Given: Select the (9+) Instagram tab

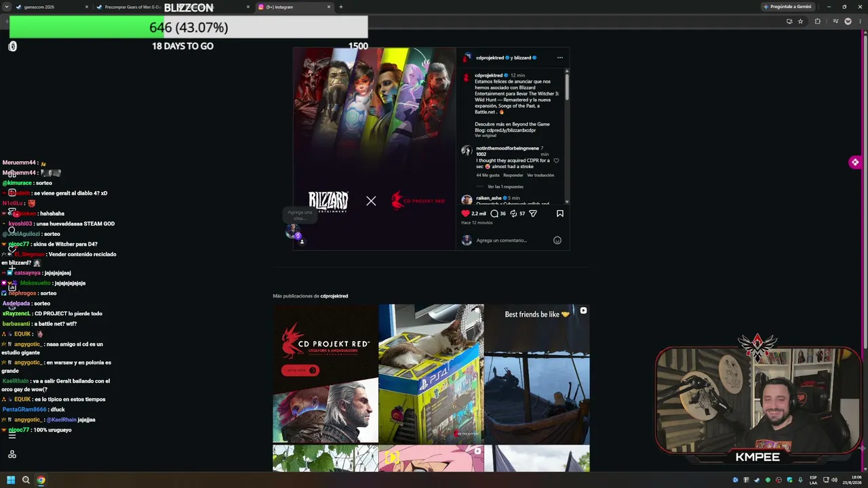Looking at the screenshot, I should pyautogui.click(x=294, y=7).
